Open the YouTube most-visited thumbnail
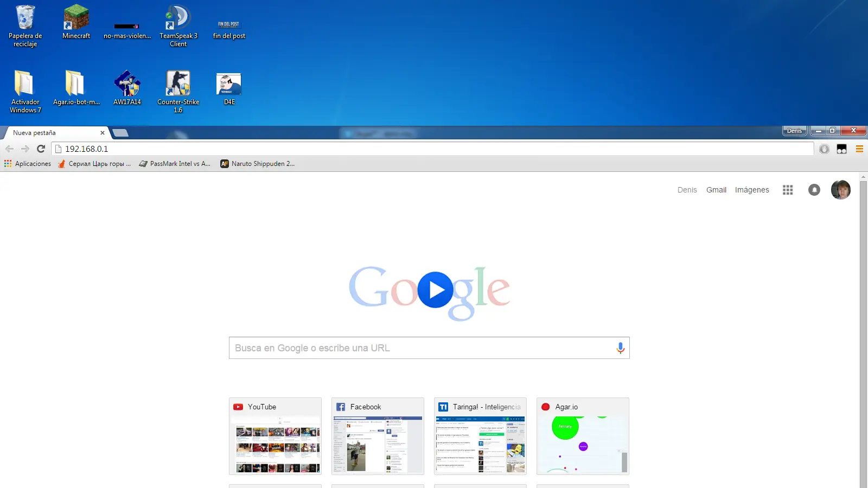 tap(275, 436)
